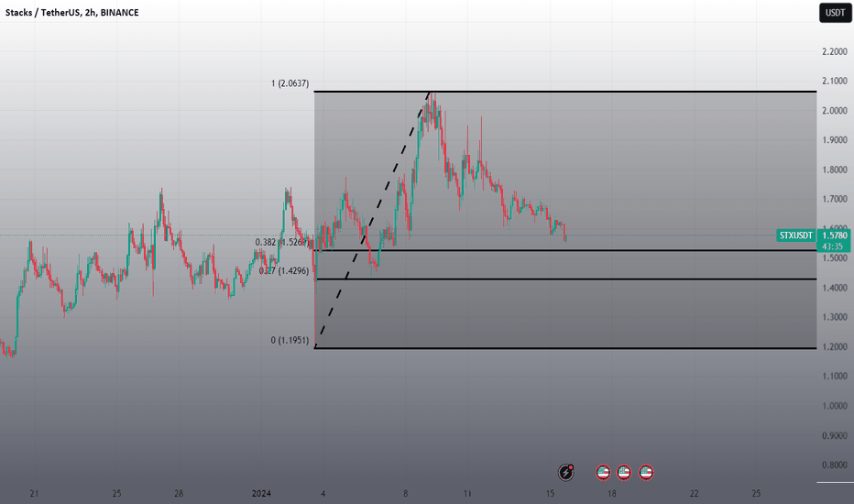Click the date label 25 preceding 28

click(116, 494)
